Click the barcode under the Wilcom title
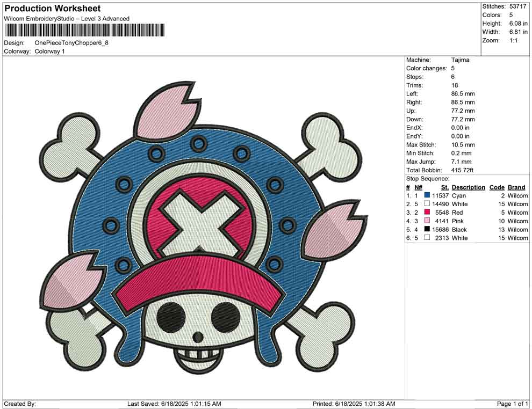Screen dimensions: 532x409 coord(84,30)
